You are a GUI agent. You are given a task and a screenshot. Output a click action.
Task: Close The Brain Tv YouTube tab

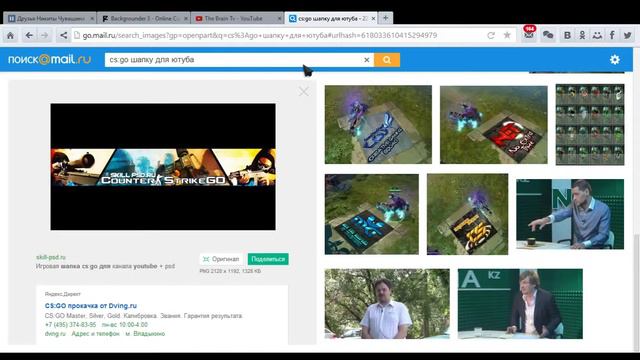(280, 19)
